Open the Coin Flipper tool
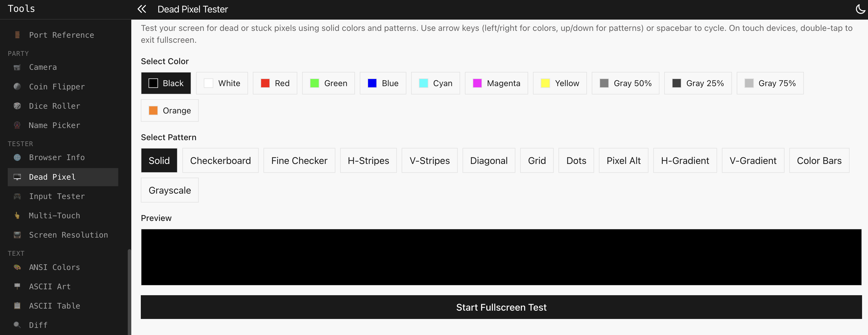The height and width of the screenshot is (335, 868). tap(57, 87)
